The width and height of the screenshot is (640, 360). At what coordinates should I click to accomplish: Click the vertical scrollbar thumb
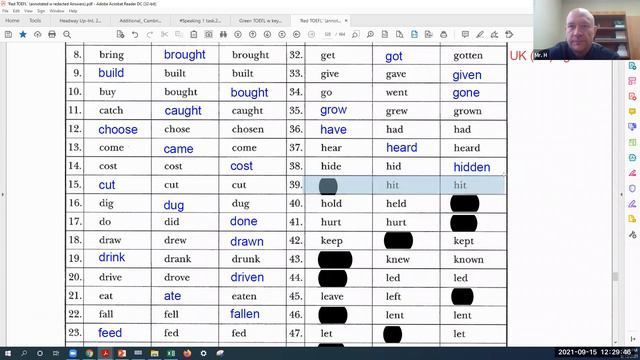click(x=615, y=276)
